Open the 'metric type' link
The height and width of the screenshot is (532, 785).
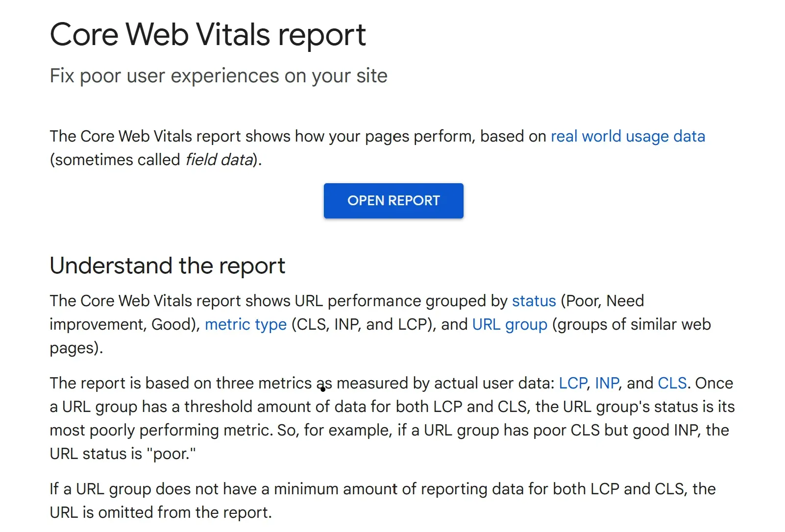tap(245, 324)
